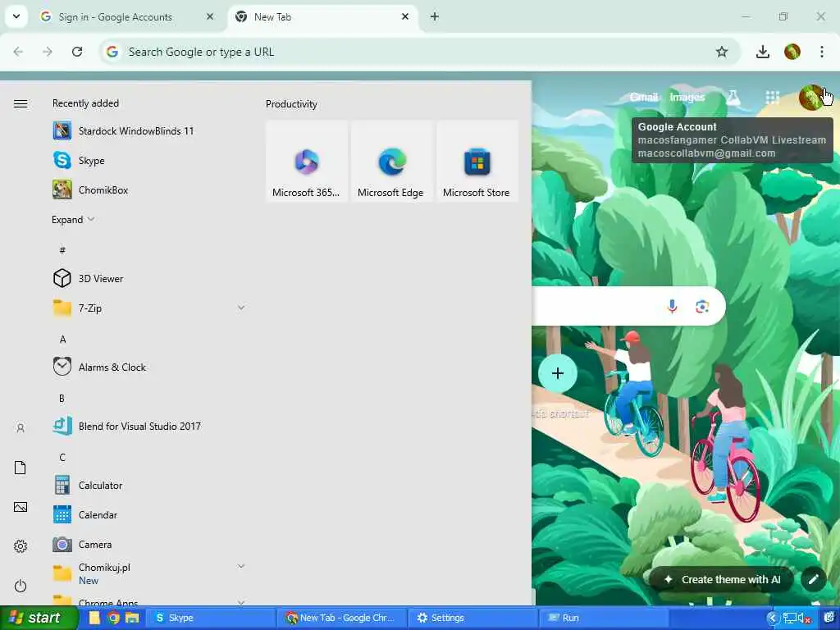The width and height of the screenshot is (840, 630).
Task: Open the tab search dropdown arrow
Action: [x=16, y=16]
